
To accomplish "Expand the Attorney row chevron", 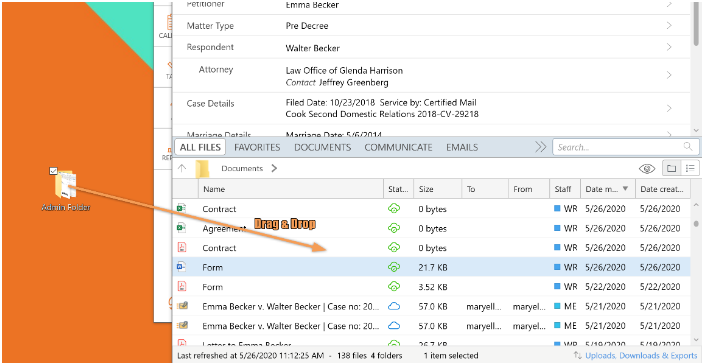I will click(669, 75).
